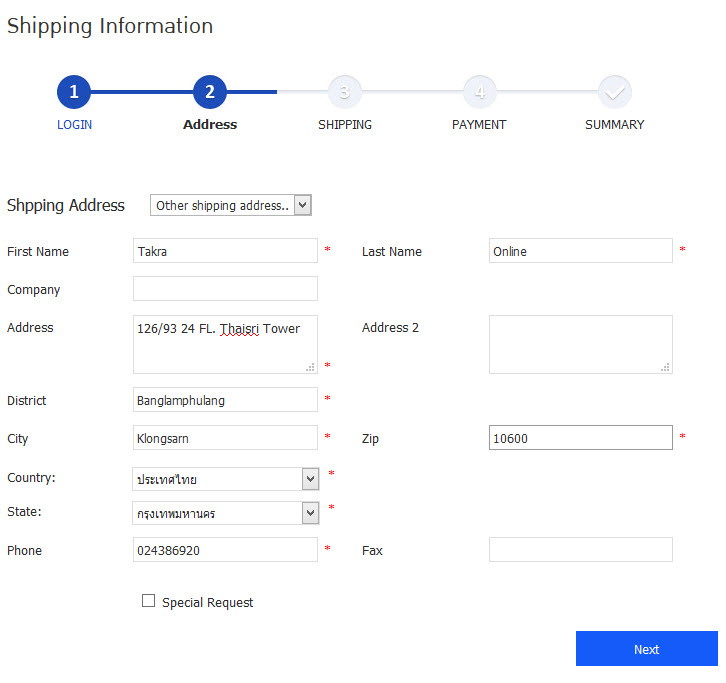Click inside the Address 2 text area

580,344
